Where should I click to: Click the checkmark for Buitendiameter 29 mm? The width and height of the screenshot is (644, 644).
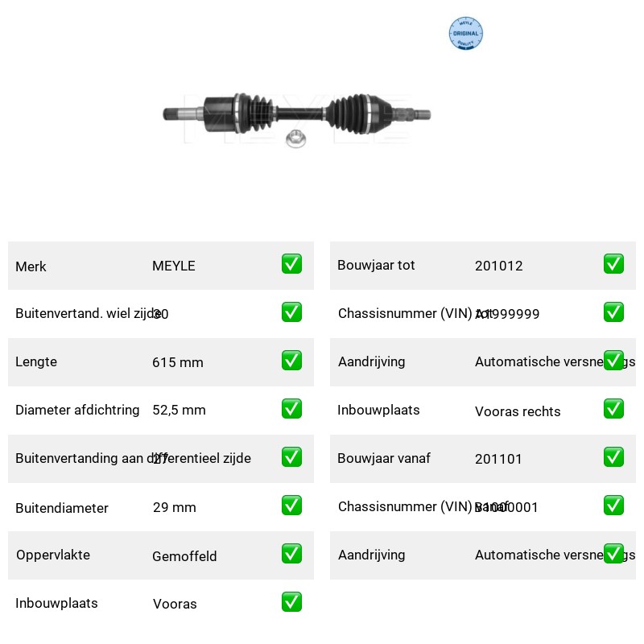(x=291, y=506)
